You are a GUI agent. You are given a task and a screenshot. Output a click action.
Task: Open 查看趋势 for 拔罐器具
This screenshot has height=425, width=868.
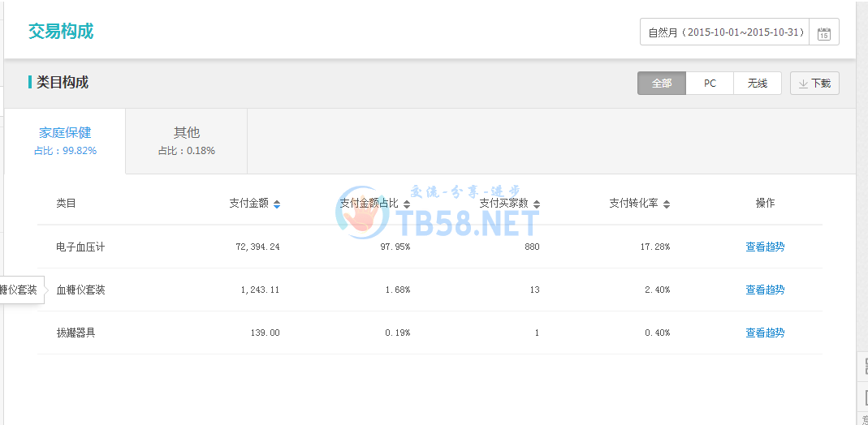(x=765, y=333)
